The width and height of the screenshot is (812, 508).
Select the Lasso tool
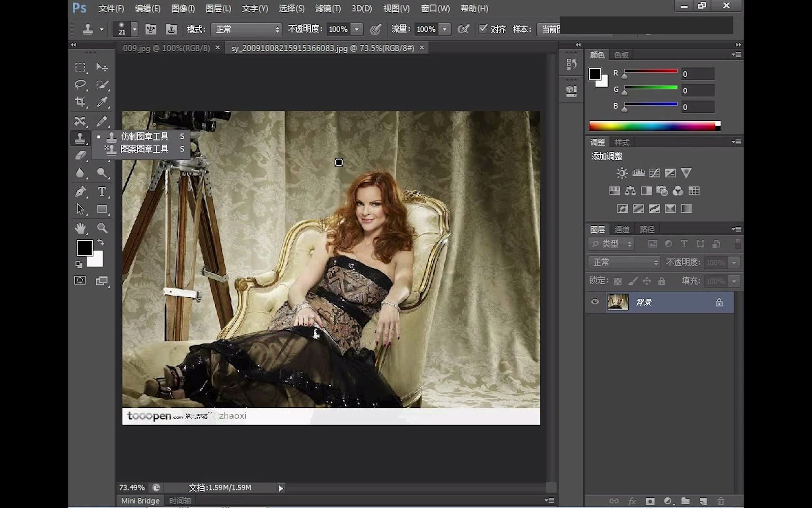(80, 85)
